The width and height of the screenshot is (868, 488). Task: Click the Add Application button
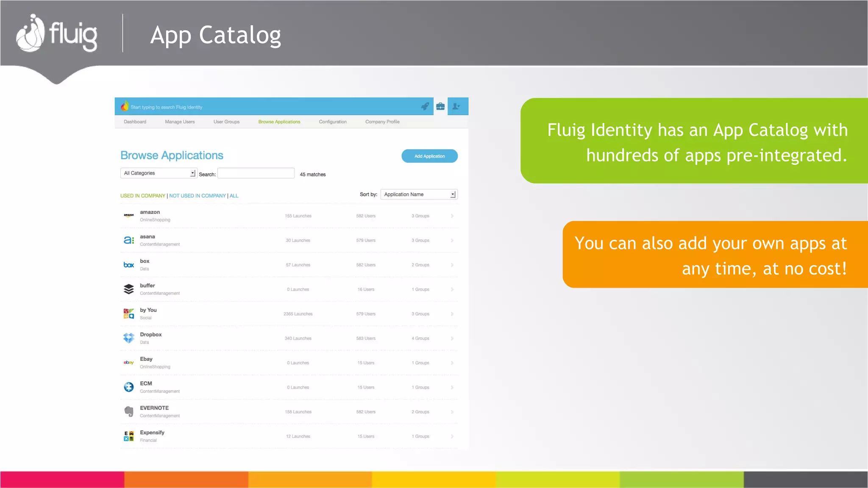point(429,156)
